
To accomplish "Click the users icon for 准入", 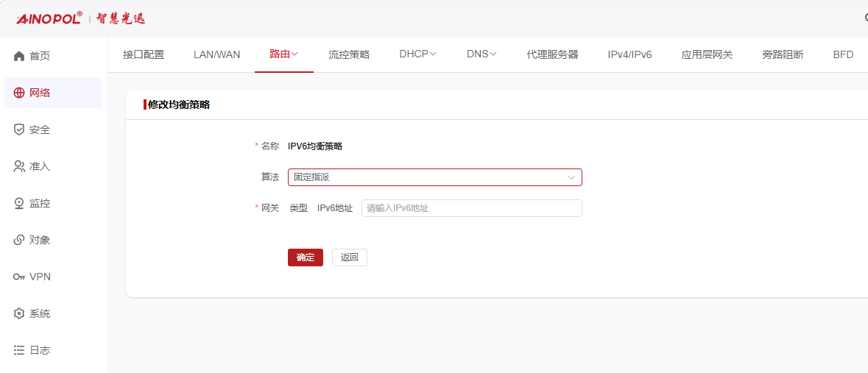I will (19, 166).
